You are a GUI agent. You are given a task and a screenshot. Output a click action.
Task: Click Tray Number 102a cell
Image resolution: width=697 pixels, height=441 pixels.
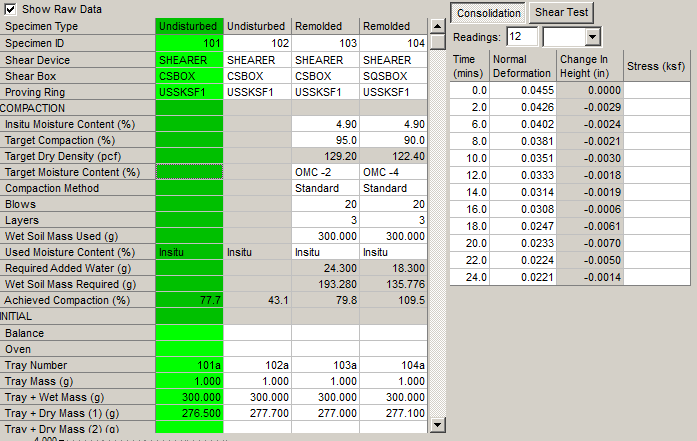coord(258,364)
